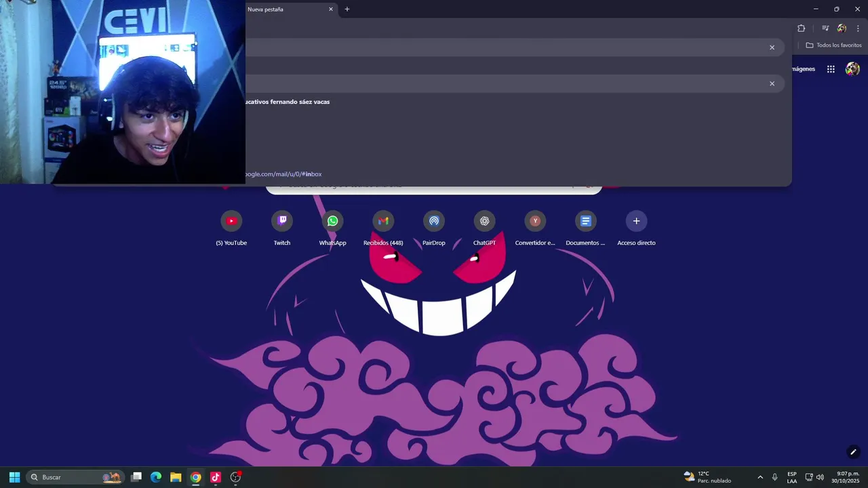868x488 pixels.
Task: Open the Google apps grid
Action: pyautogui.click(x=831, y=69)
